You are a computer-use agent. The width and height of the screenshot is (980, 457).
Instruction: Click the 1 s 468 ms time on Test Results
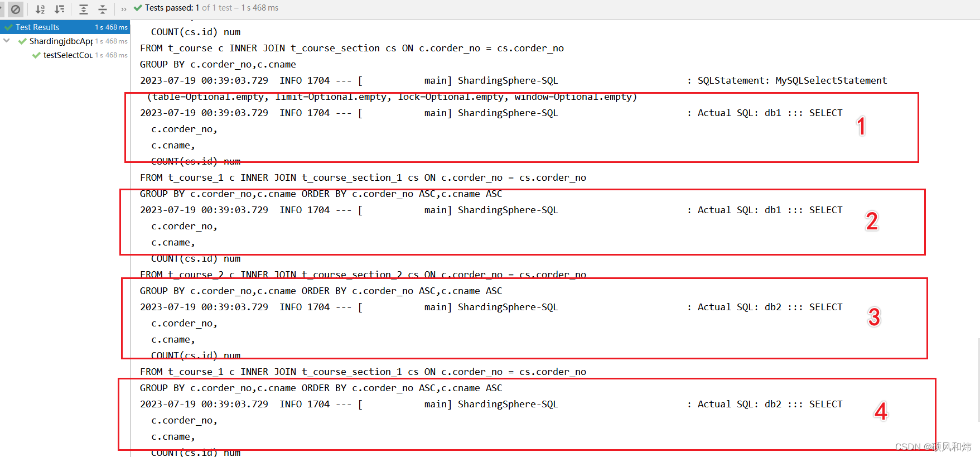(x=111, y=27)
